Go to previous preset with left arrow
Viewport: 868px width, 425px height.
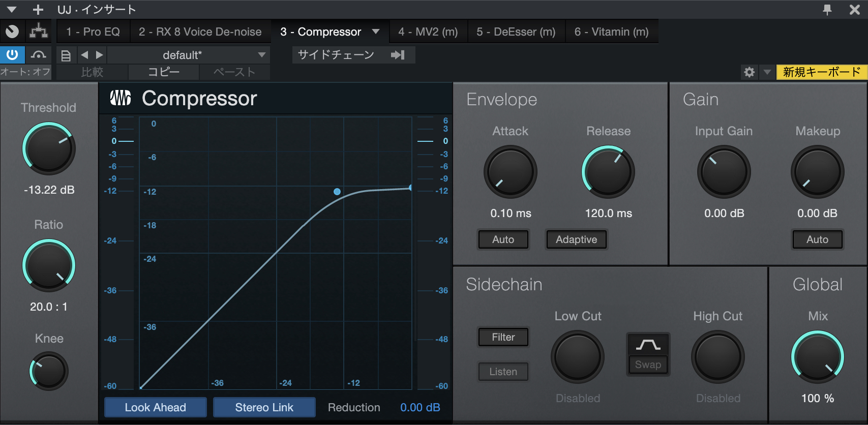(x=85, y=55)
